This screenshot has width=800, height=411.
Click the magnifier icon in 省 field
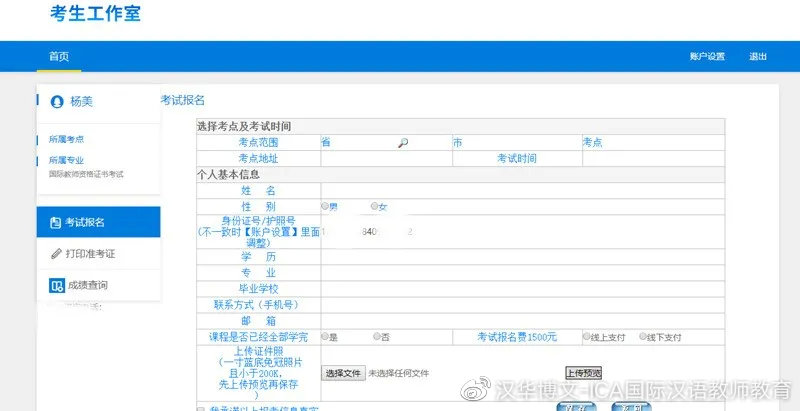[403, 143]
